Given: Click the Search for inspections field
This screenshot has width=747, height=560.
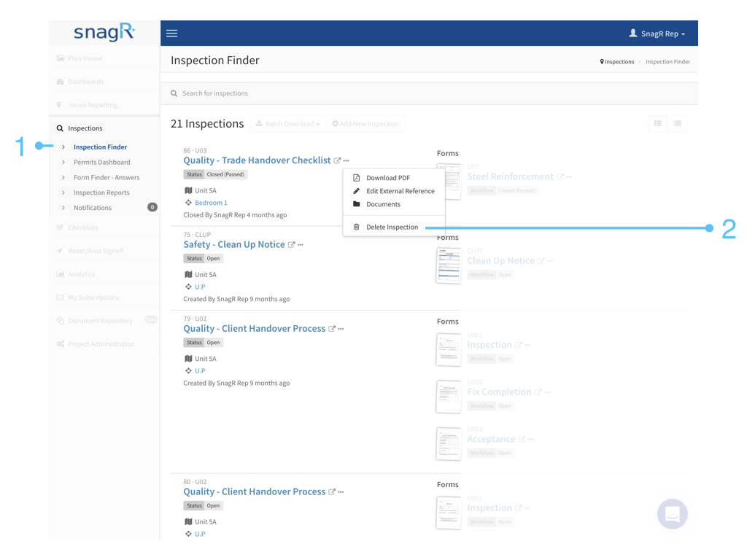Looking at the screenshot, I should [x=429, y=93].
